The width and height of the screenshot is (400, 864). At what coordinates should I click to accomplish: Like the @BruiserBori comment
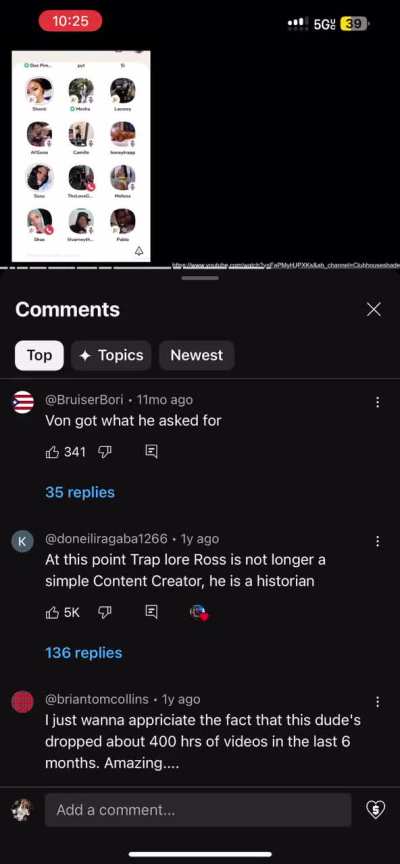53,452
